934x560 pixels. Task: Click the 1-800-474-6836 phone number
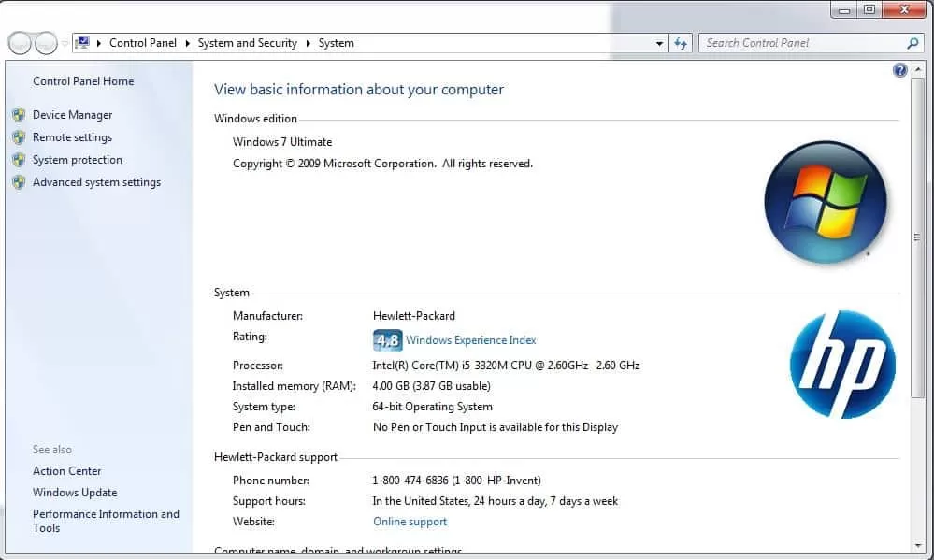(457, 481)
